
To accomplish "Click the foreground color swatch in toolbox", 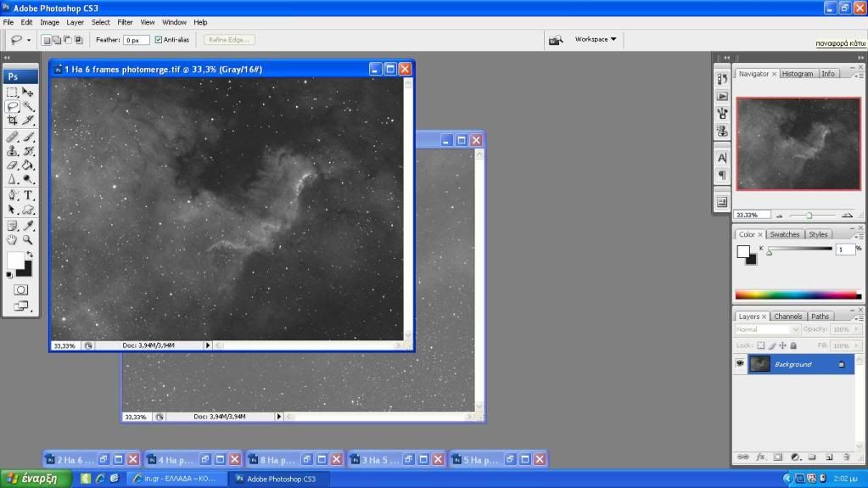I will coord(16,261).
